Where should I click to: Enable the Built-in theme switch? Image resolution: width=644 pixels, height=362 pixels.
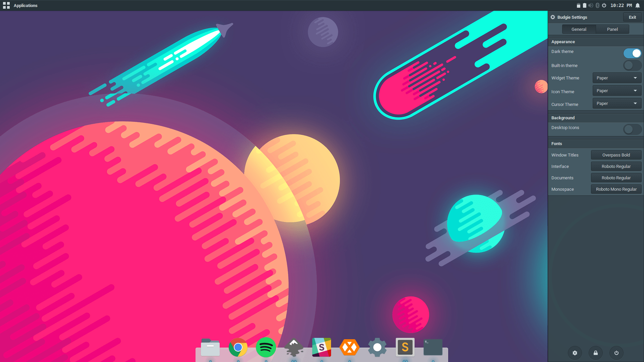632,65
